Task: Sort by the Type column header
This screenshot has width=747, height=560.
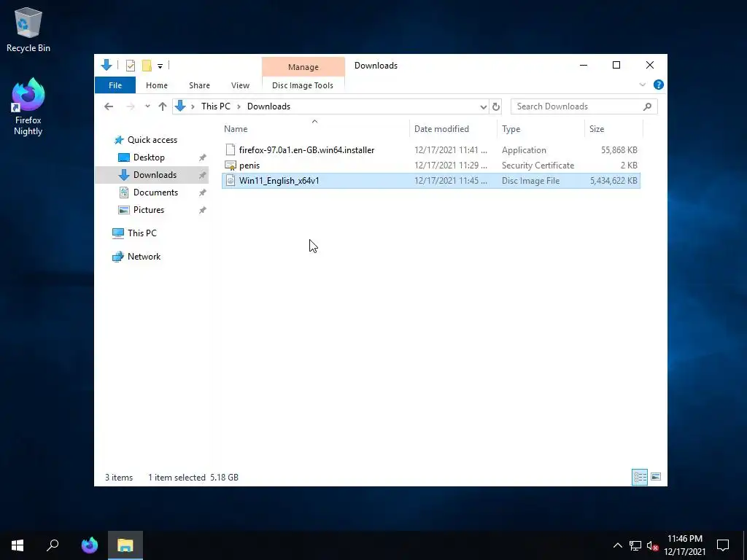Action: (511, 128)
